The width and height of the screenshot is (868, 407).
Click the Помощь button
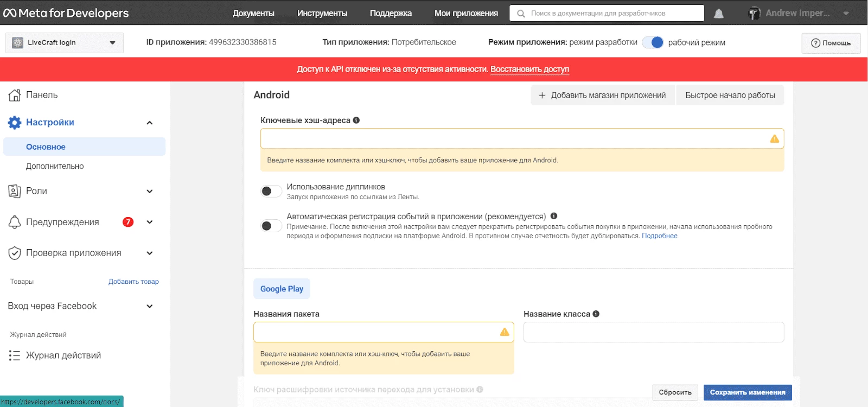coord(831,43)
